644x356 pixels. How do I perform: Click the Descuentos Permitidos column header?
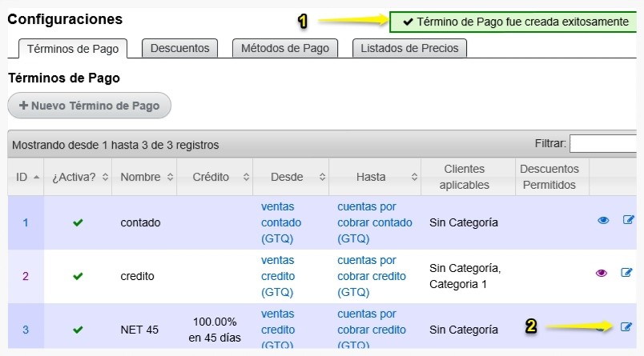tap(549, 177)
